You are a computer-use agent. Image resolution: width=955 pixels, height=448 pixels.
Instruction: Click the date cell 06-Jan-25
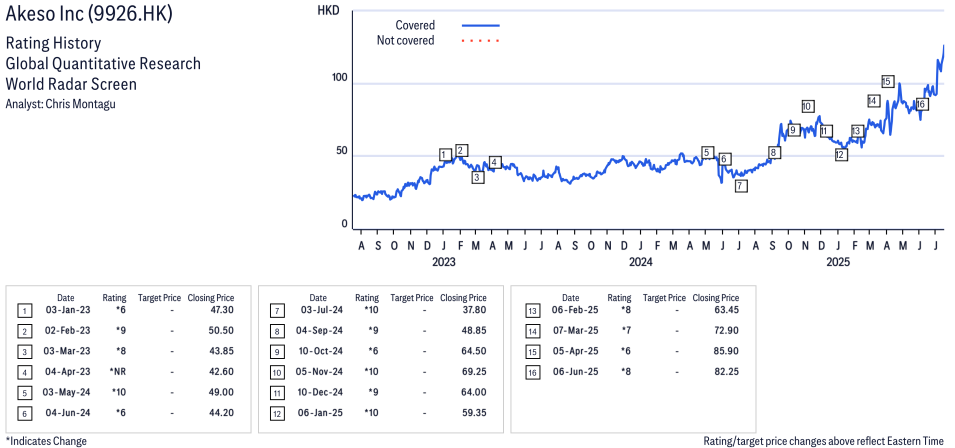coord(320,413)
